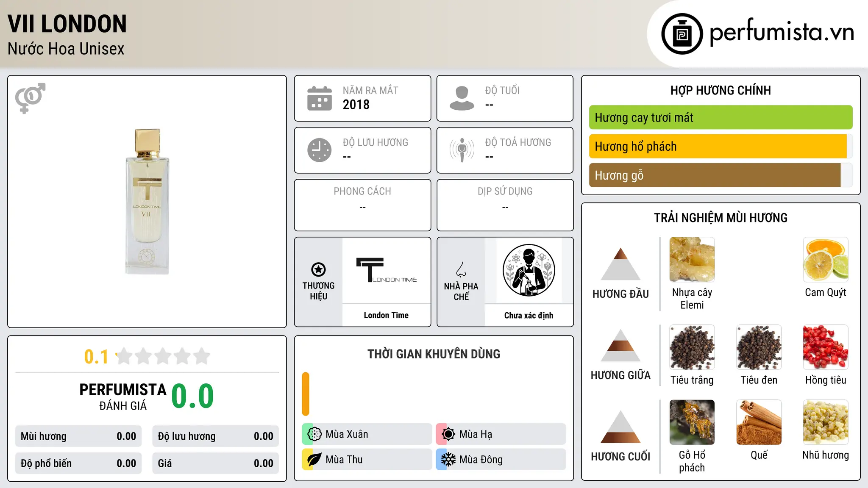Select the Nhựa cây Elemi note image
Image resolution: width=868 pixels, height=488 pixels.
692,260
